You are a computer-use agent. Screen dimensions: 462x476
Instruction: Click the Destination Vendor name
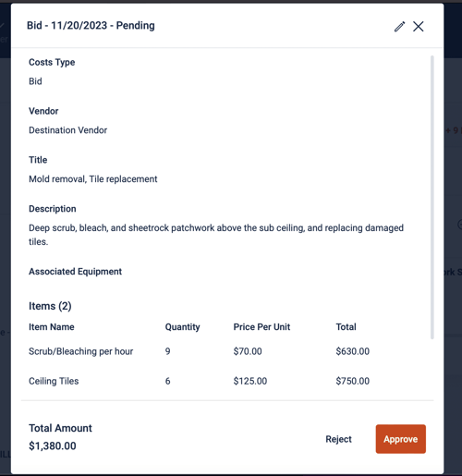[x=67, y=130]
